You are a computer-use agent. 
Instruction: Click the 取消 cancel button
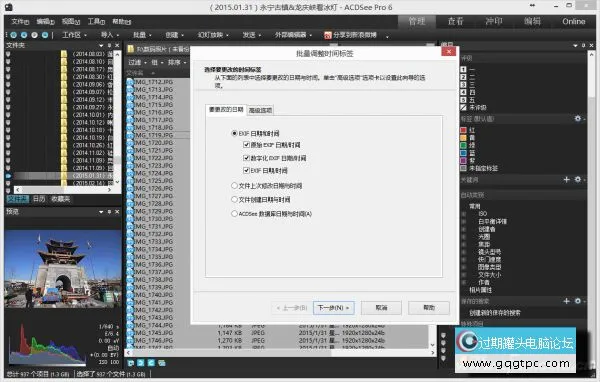point(381,308)
